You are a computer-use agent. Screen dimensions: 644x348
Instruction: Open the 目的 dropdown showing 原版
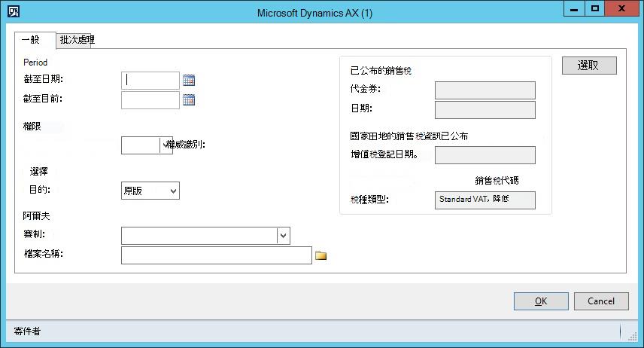click(150, 191)
